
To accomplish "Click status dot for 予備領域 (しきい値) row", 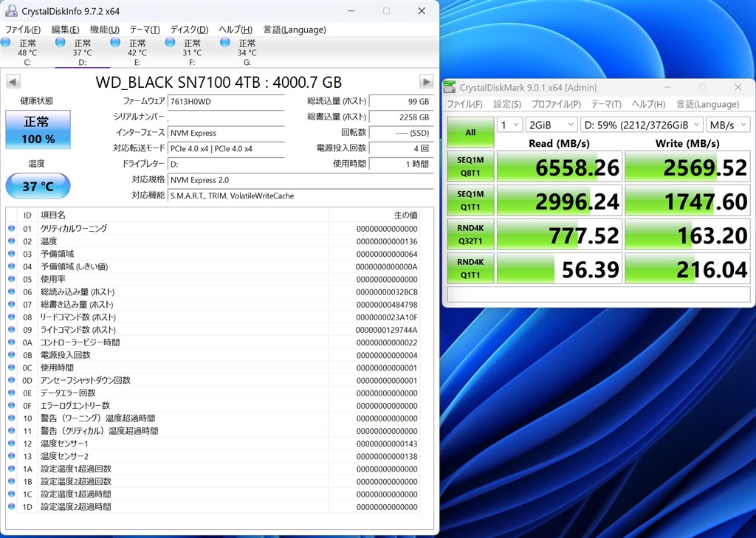I will pyautogui.click(x=12, y=266).
